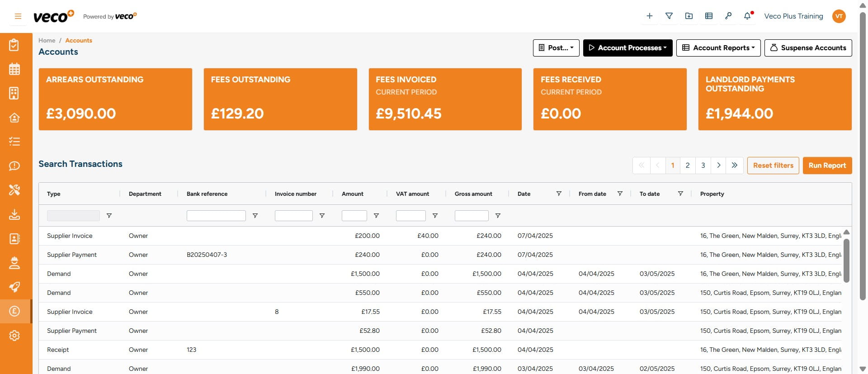Click the plus add icon in header
The width and height of the screenshot is (868, 374).
click(649, 16)
